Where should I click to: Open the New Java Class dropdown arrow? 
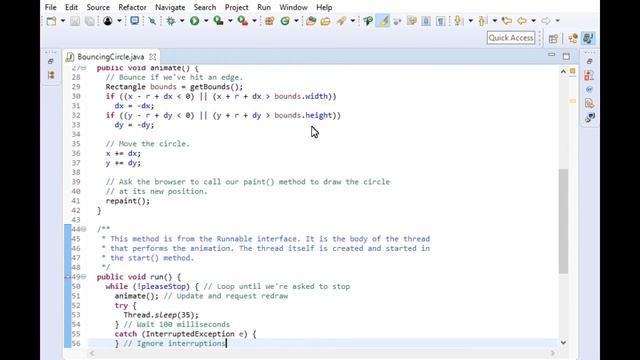click(x=296, y=21)
